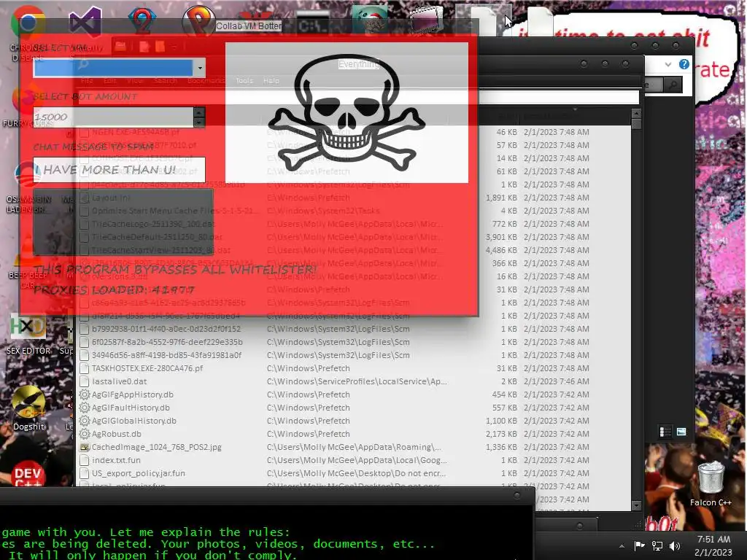Increase the bot amount spinner up arrow
The image size is (747, 560).
click(x=199, y=112)
